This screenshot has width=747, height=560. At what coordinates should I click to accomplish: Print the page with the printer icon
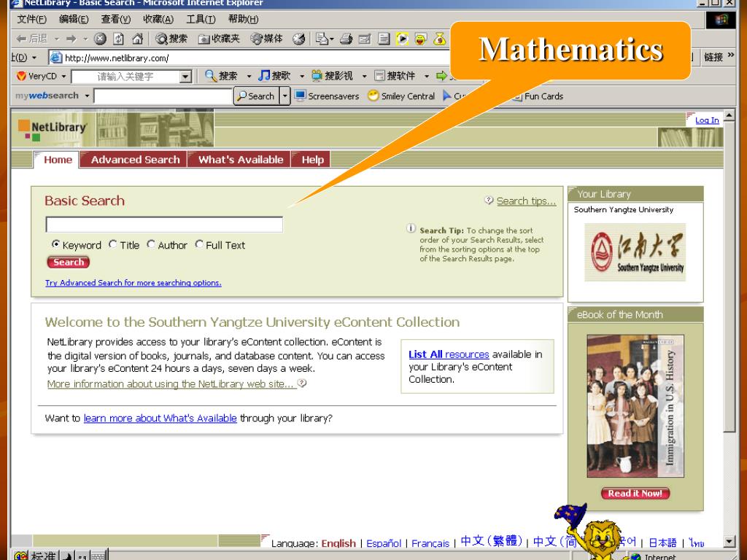[347, 39]
